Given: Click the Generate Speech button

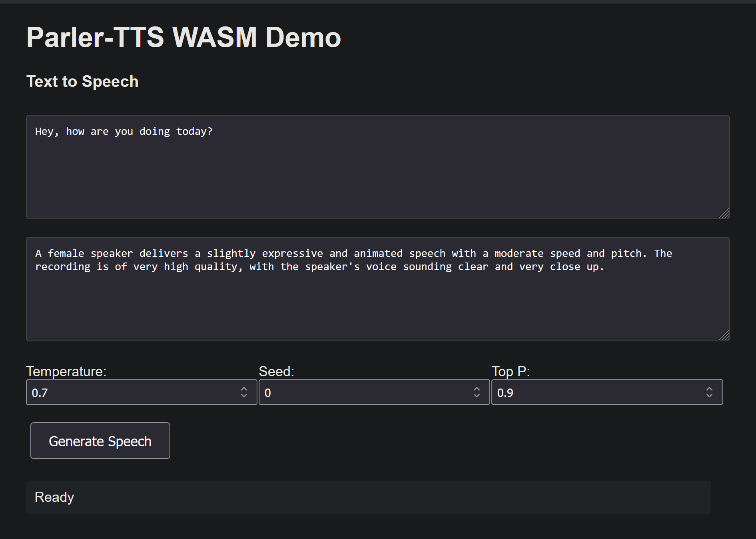Looking at the screenshot, I should click(x=100, y=441).
